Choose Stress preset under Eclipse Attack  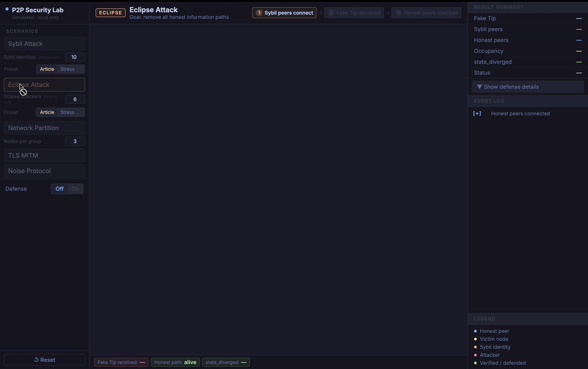pos(67,113)
